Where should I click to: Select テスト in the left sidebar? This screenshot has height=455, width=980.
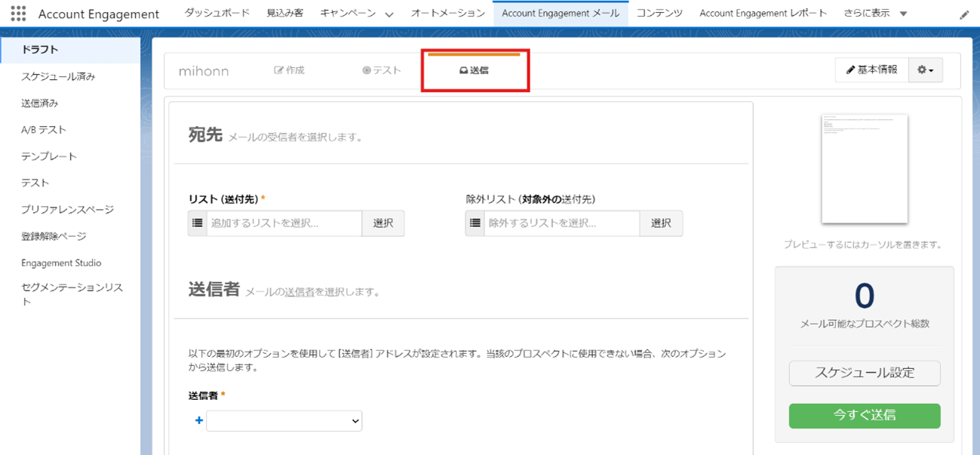pyautogui.click(x=35, y=183)
